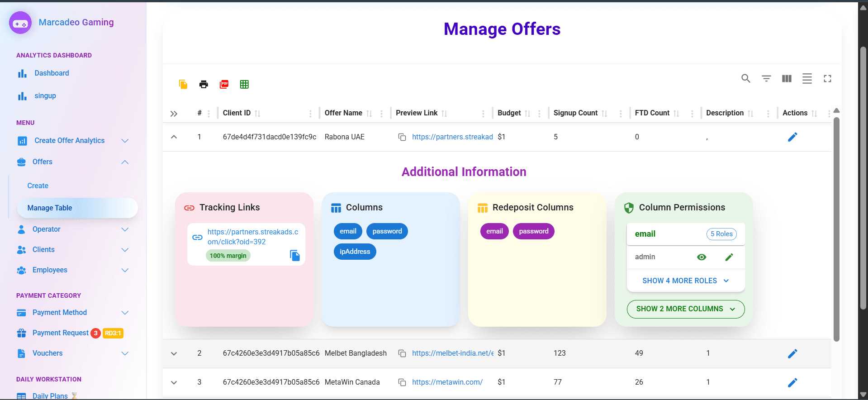Click ipAddress column chip
The width and height of the screenshot is (868, 400).
355,252
